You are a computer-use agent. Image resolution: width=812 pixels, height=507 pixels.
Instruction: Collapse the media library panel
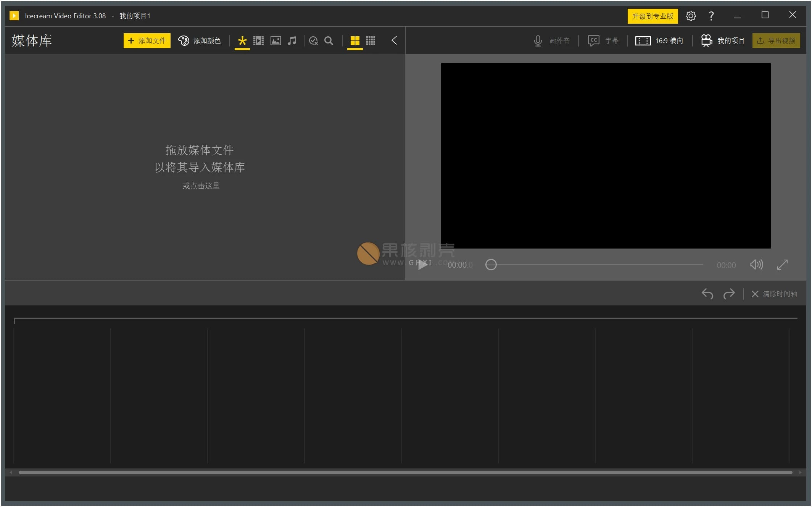pyautogui.click(x=394, y=40)
